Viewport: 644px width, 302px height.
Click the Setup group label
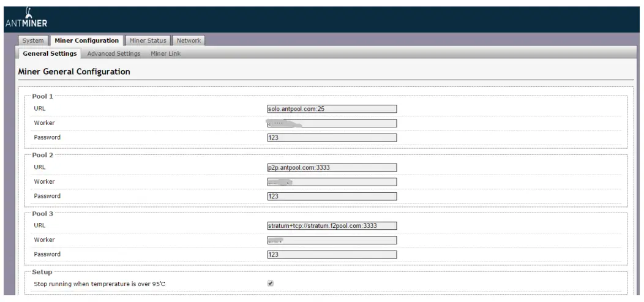click(x=42, y=271)
